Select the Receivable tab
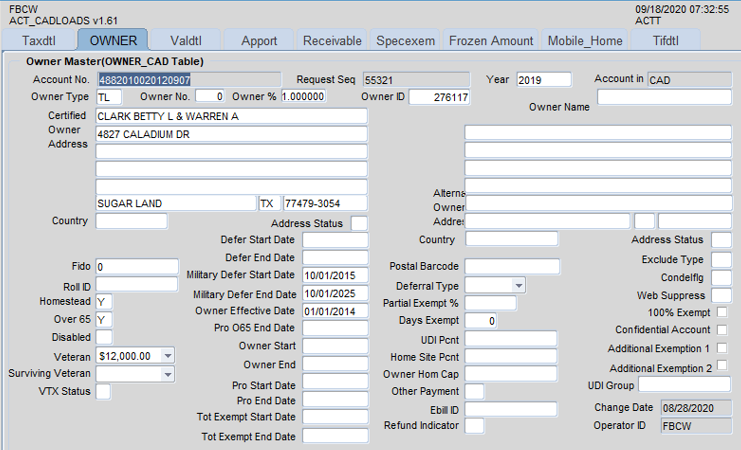 pos(332,41)
